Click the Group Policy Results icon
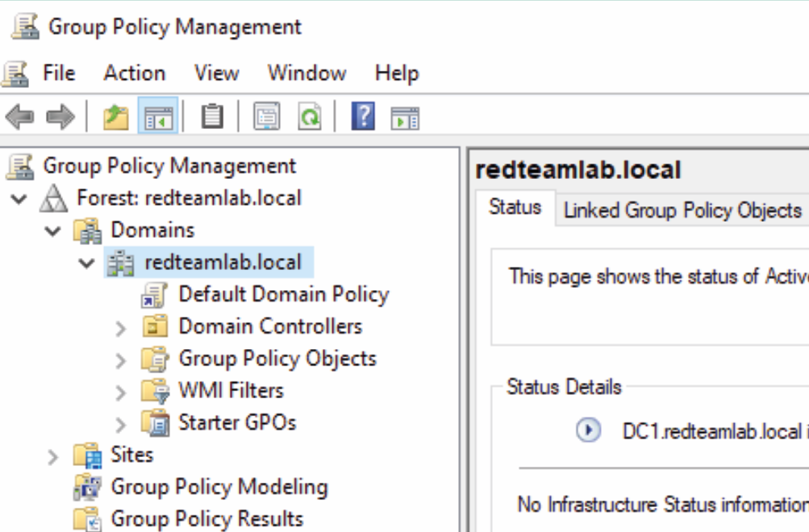 click(88, 518)
